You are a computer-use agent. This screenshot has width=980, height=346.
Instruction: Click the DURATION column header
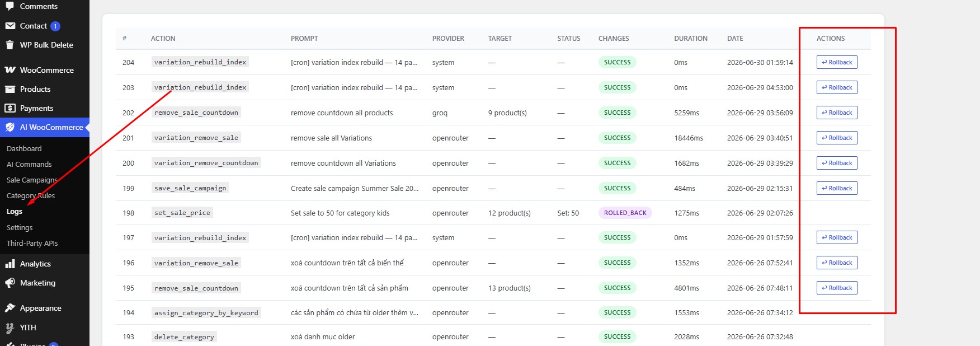[691, 39]
